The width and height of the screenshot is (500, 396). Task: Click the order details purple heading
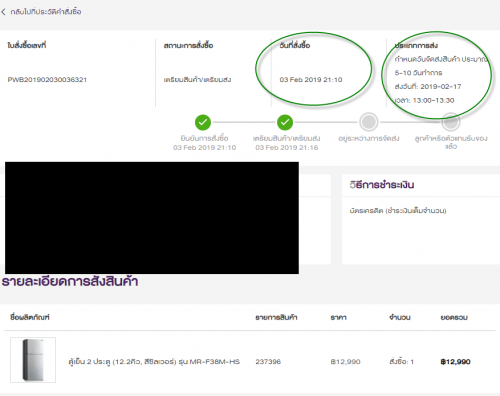pyautogui.click(x=70, y=282)
